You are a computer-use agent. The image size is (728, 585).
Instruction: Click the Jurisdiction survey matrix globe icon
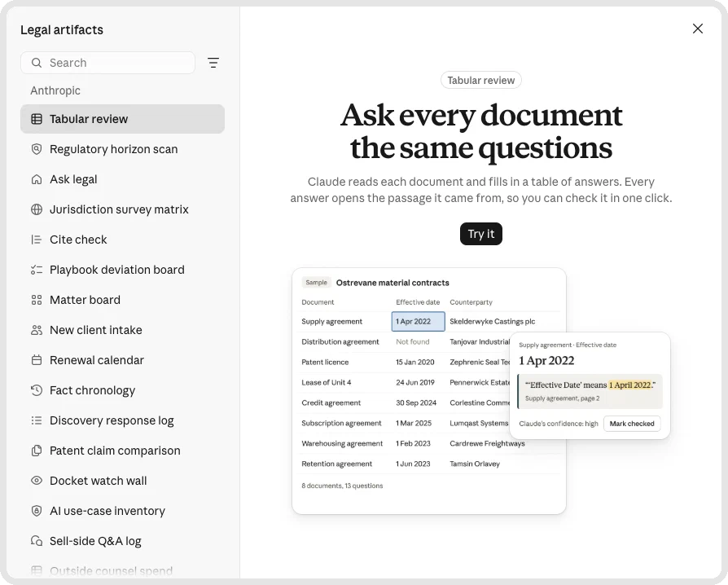coord(36,209)
